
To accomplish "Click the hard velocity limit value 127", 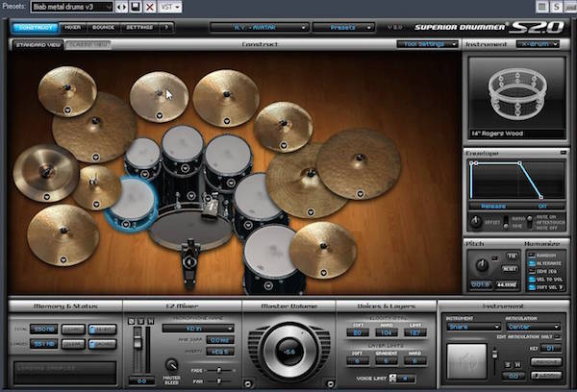I will point(415,332).
